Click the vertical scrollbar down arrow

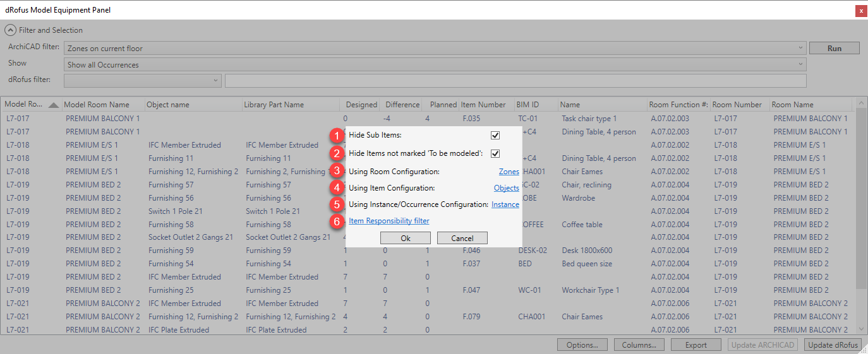pyautogui.click(x=861, y=328)
